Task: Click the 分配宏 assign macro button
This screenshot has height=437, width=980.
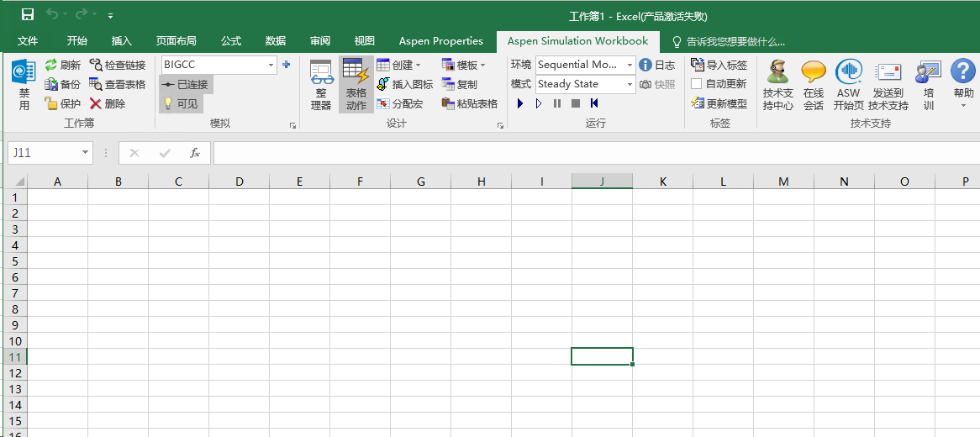Action: [400, 103]
